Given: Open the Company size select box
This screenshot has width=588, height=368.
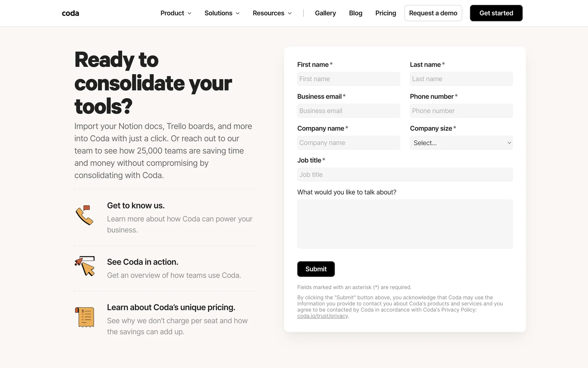Looking at the screenshot, I should pyautogui.click(x=461, y=143).
